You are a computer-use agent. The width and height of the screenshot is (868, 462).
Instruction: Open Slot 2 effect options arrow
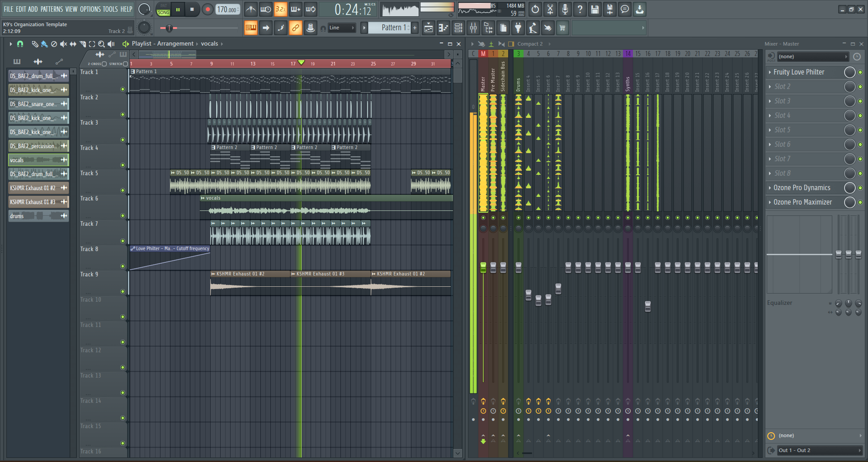(x=770, y=87)
